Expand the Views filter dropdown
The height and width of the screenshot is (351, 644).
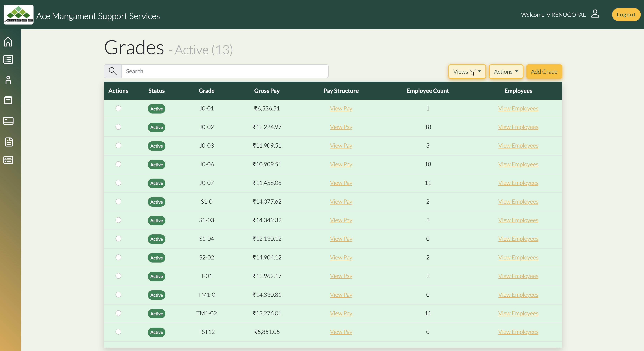pos(467,72)
